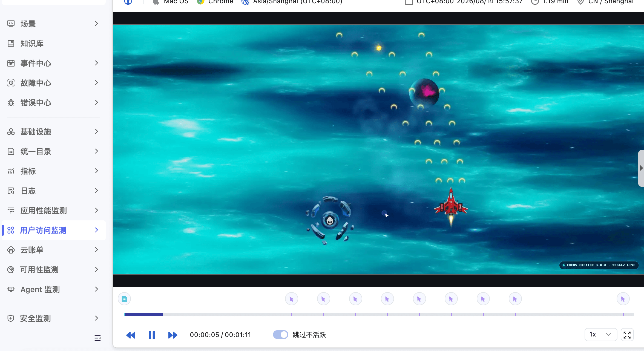
Task: Expand the 统一目录 submenu chevron
Action: click(96, 151)
